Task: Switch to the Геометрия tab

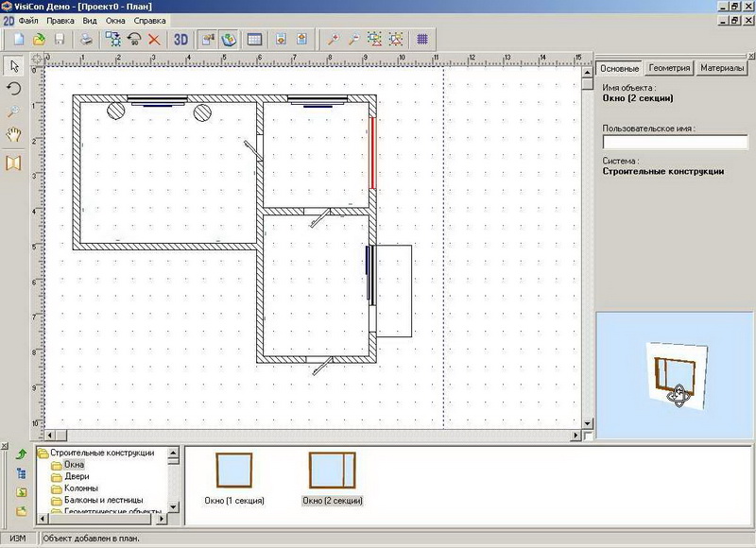Action: 670,68
